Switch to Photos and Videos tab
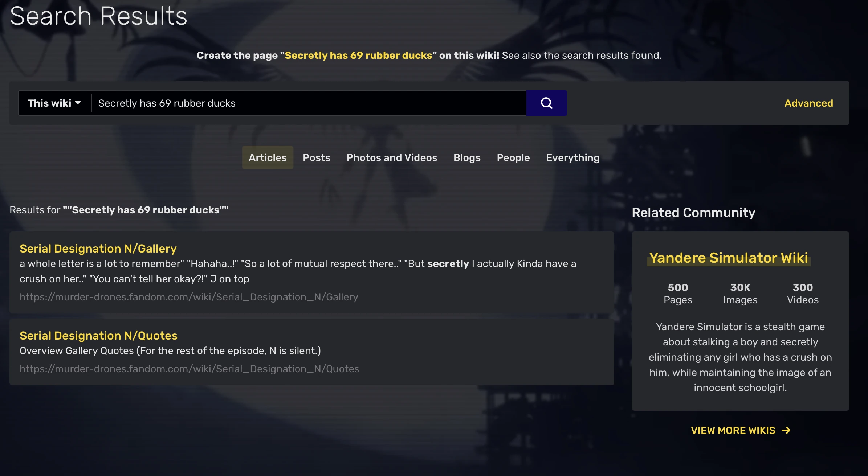Viewport: 868px width, 476px height. tap(392, 157)
